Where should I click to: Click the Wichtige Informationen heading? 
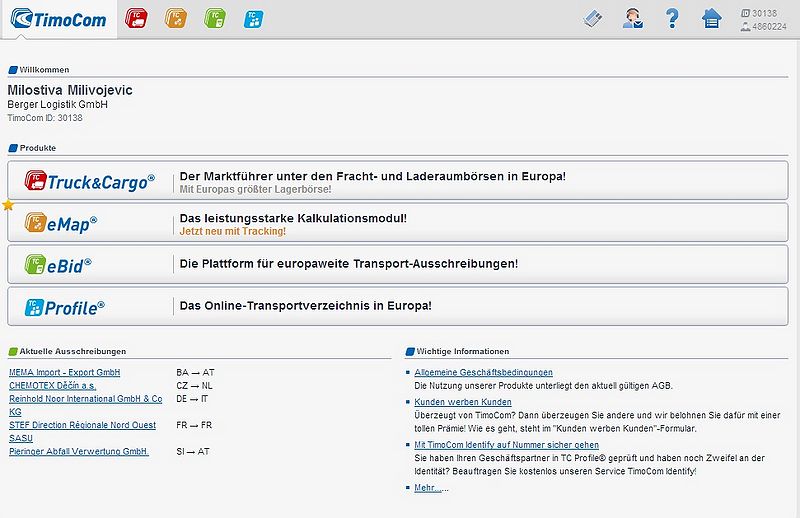[x=463, y=351]
